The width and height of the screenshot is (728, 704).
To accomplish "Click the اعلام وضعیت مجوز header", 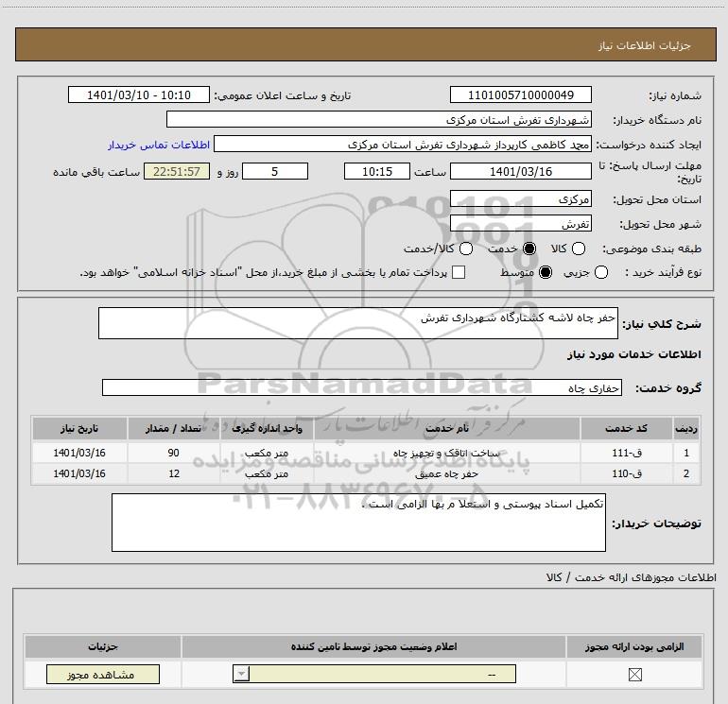I will [373, 646].
